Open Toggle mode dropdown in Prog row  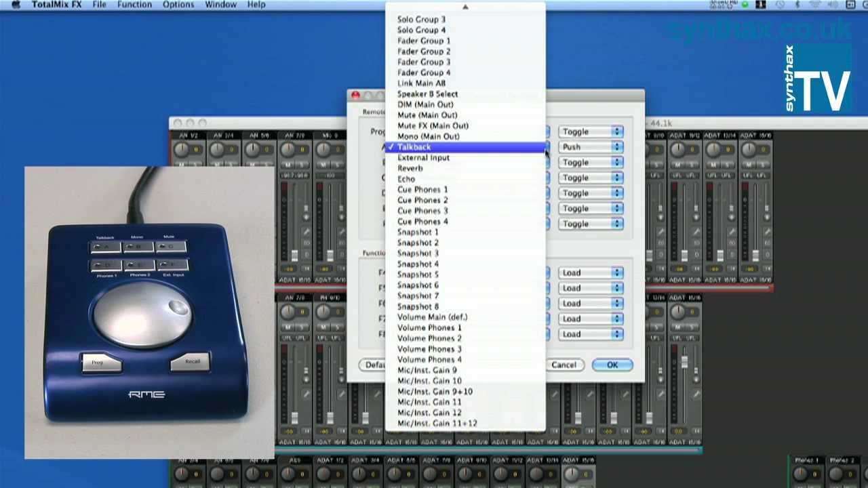(591, 131)
